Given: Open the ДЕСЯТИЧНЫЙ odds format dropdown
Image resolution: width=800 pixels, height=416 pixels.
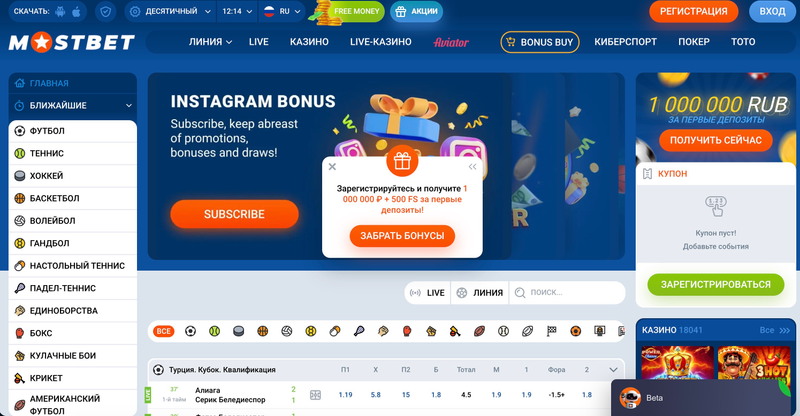Looking at the screenshot, I should click(170, 11).
